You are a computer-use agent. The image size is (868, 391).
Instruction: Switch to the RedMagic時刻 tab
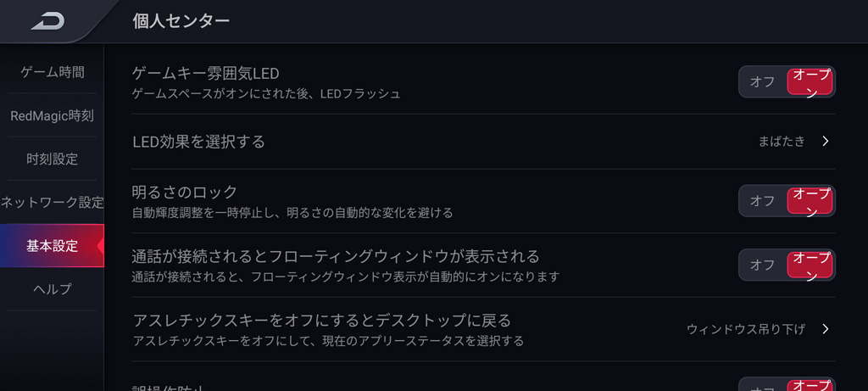pos(52,115)
